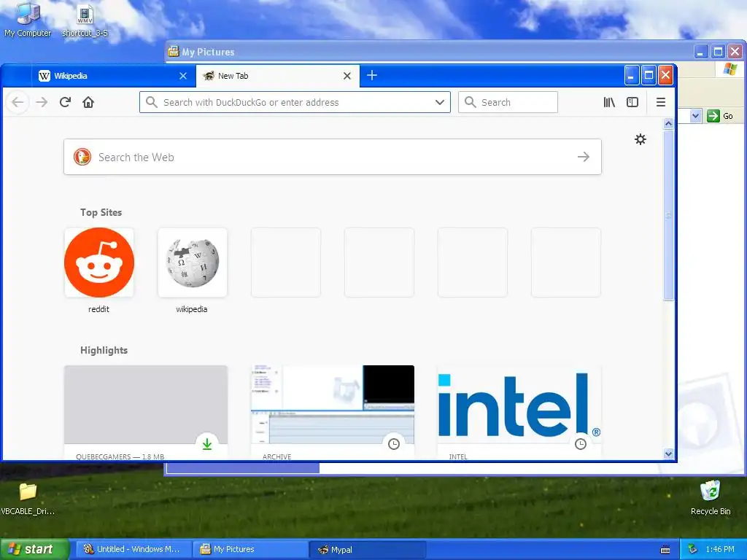747x560 pixels.
Task: Open the hamburger application menu
Action: tap(661, 102)
